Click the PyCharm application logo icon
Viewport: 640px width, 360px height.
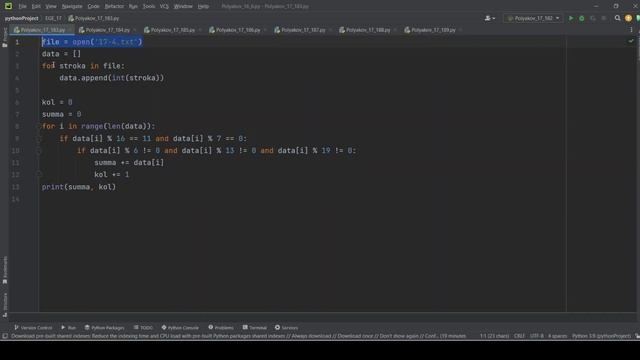tap(8, 6)
